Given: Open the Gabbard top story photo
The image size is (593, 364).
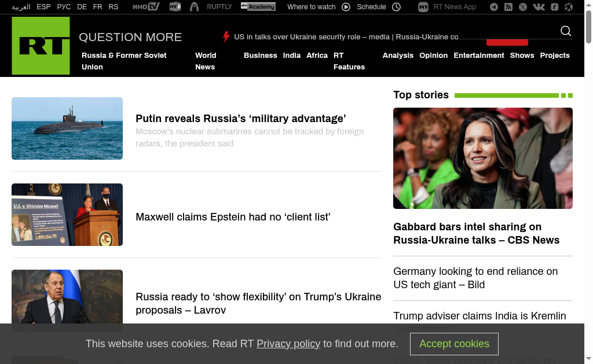Looking at the screenshot, I should (483, 158).
